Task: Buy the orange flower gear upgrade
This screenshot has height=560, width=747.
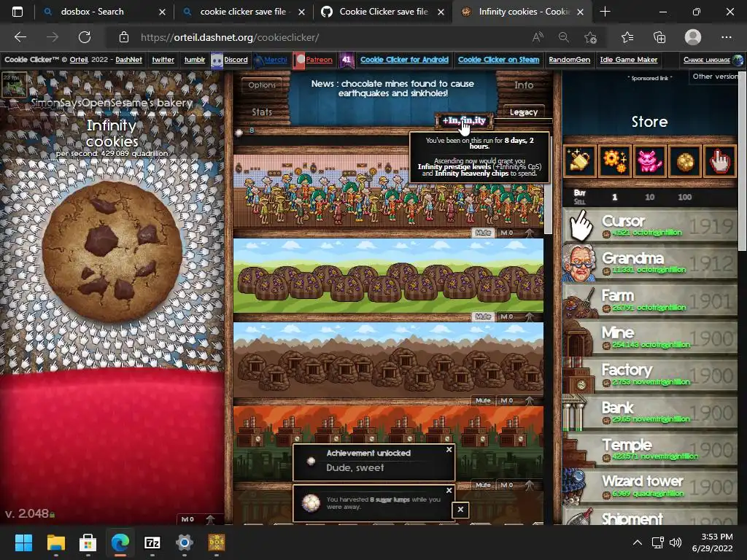Action: (x=614, y=161)
